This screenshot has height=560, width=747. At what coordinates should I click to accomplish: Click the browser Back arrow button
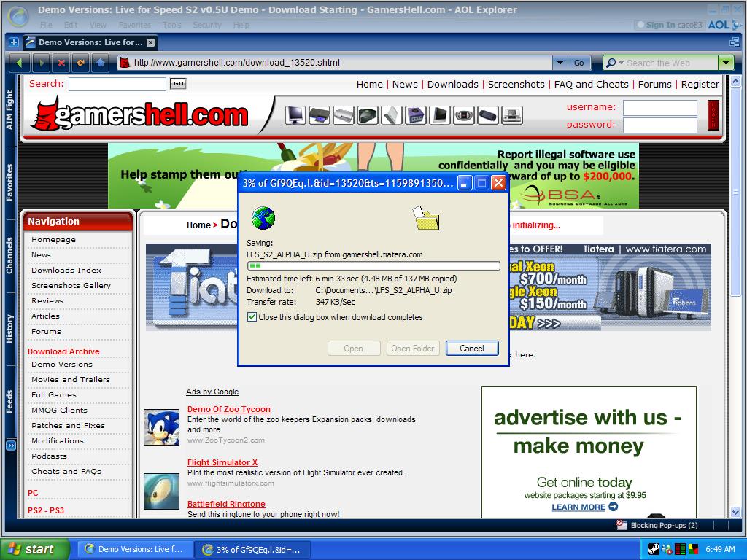pyautogui.click(x=20, y=63)
